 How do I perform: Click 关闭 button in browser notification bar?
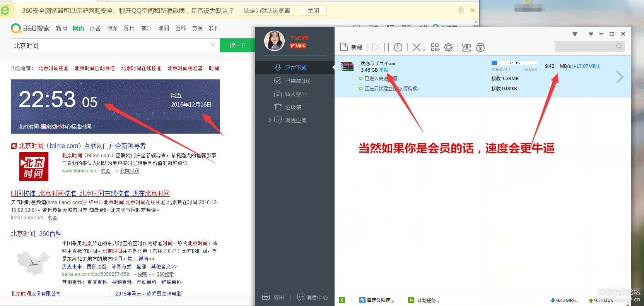[x=313, y=10]
